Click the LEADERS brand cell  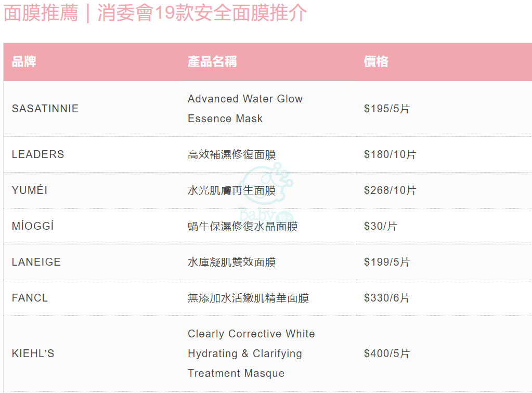38,154
